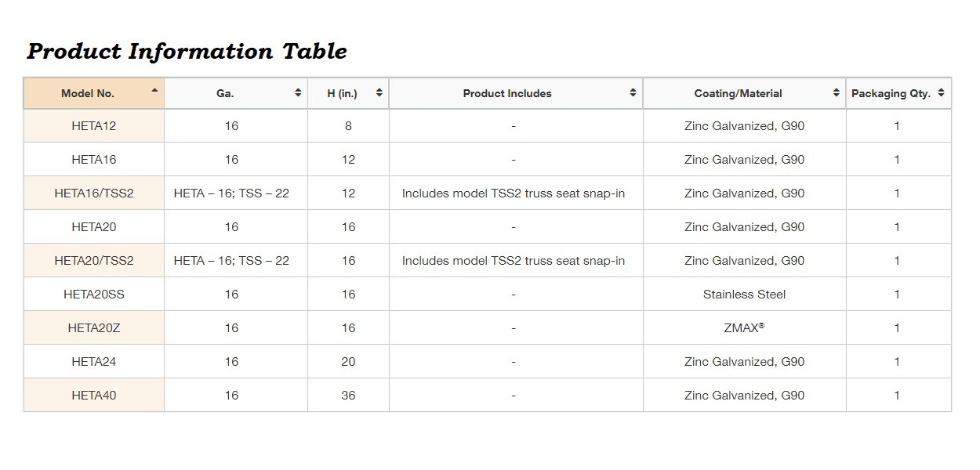The image size is (980, 470).
Task: Click the sort arrows in Product Includes header
Action: point(633,93)
